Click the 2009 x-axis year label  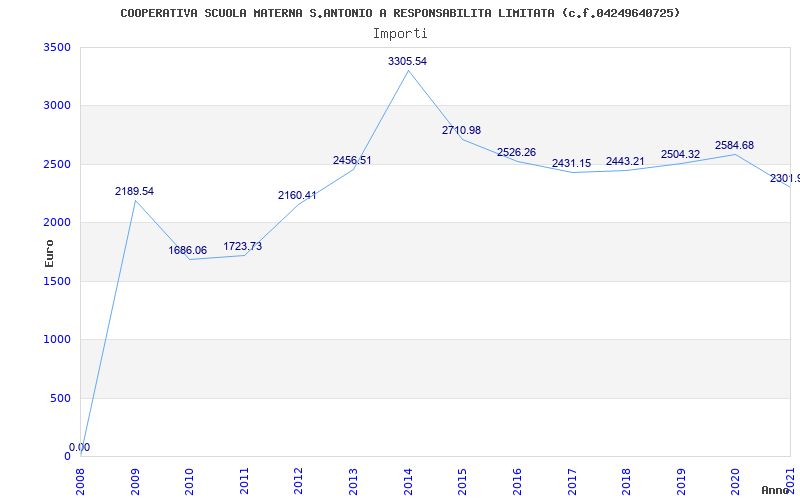click(x=135, y=482)
